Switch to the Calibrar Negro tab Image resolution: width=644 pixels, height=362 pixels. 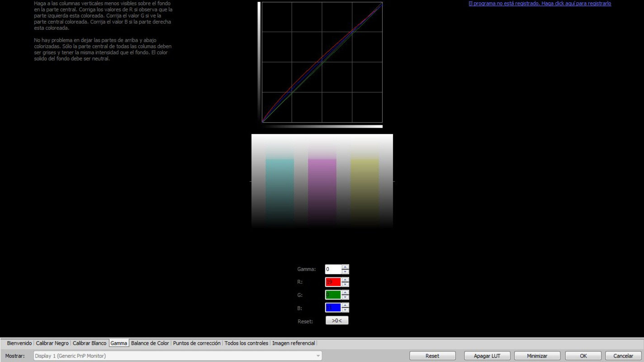tap(52, 343)
